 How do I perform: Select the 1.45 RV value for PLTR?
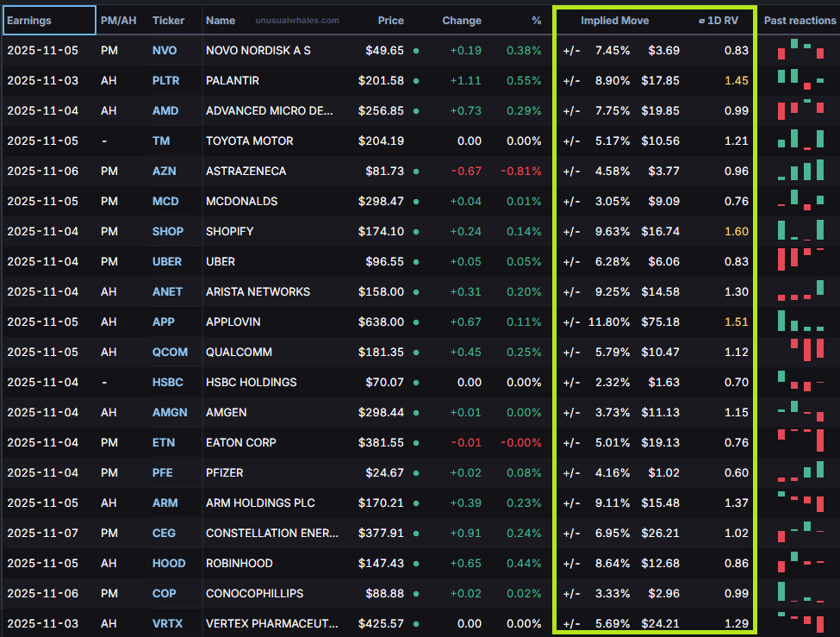pyautogui.click(x=736, y=80)
